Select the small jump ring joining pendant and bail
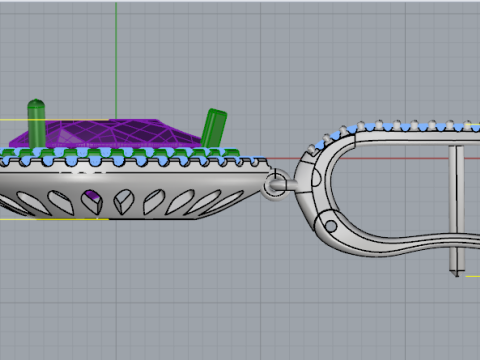Viewport: 480px width, 360px height. point(275,184)
